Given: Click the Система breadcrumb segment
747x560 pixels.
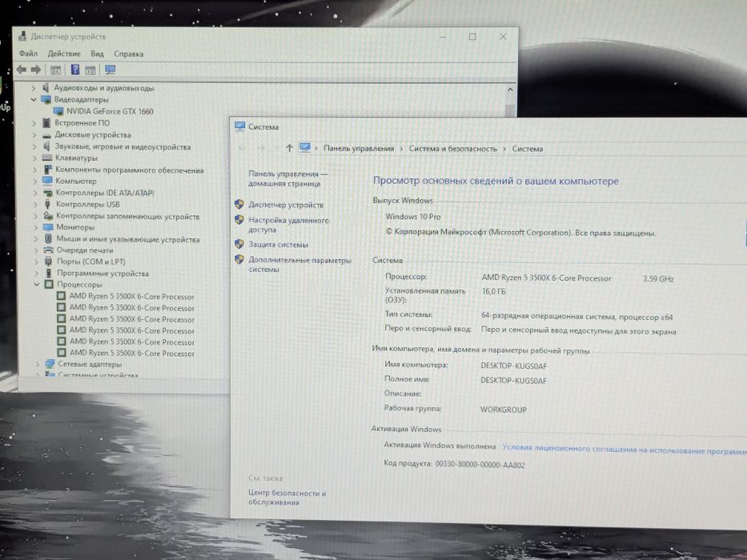Looking at the screenshot, I should pos(528,149).
